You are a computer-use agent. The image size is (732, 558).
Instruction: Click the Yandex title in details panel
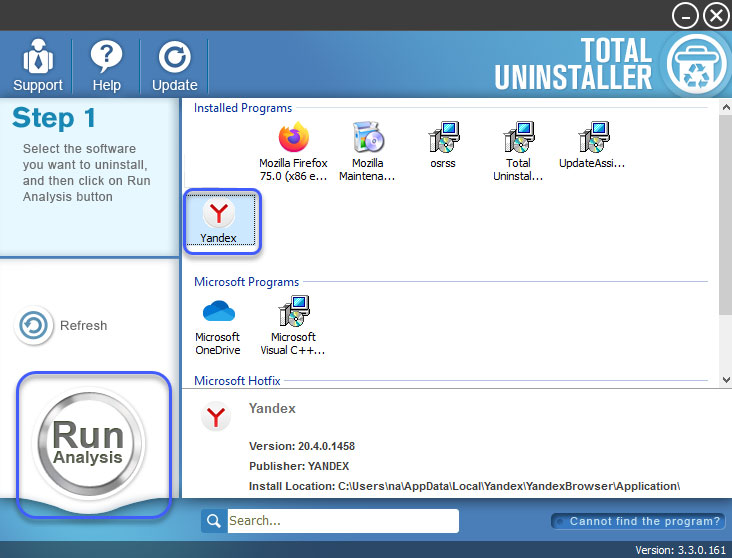(272, 409)
